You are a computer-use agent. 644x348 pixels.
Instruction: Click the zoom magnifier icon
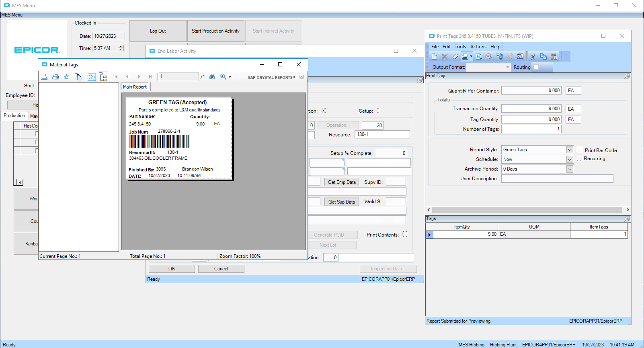pos(223,77)
